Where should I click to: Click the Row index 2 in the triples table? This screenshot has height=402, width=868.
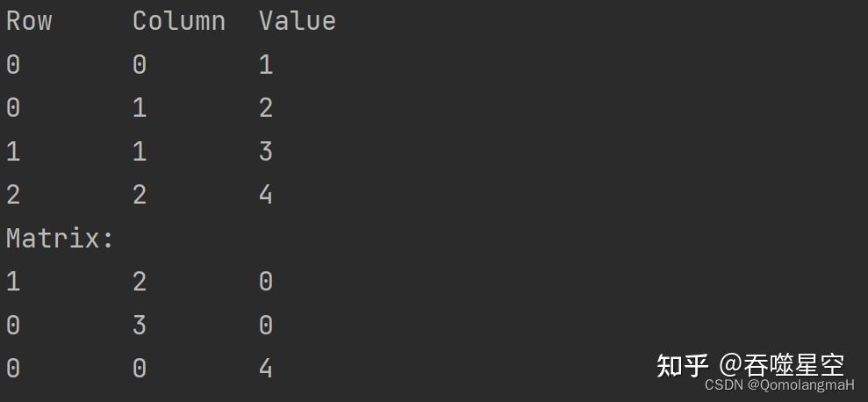13,195
